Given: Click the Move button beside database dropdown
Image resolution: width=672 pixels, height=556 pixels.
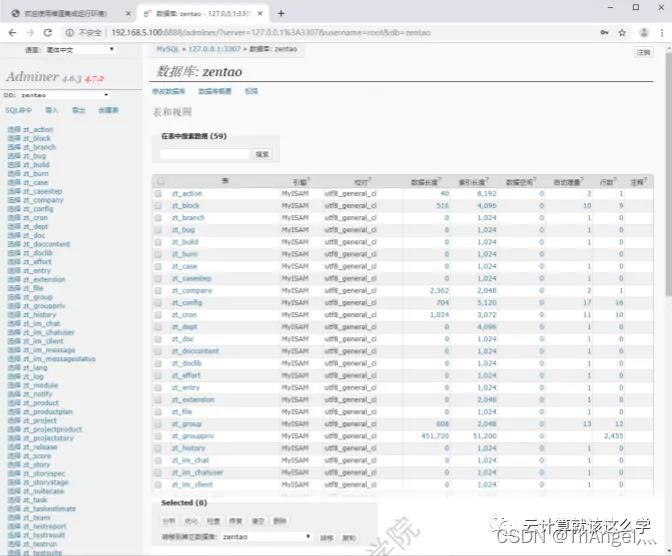Looking at the screenshot, I should (327, 538).
